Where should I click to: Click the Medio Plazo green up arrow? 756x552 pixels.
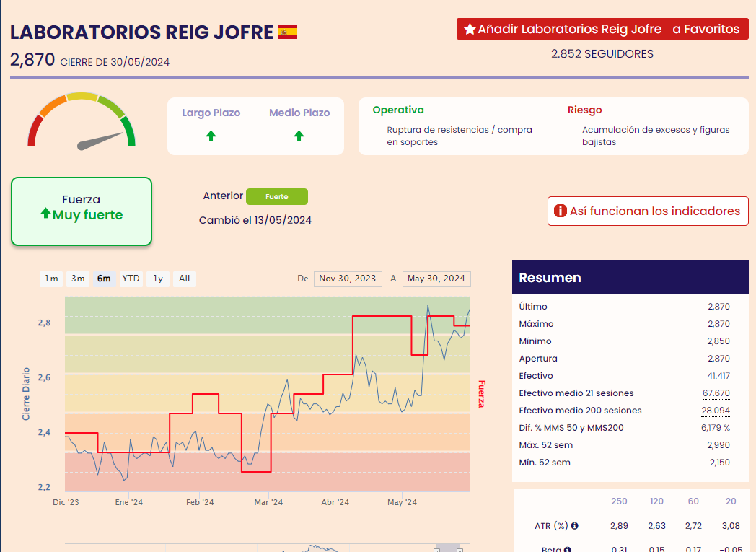[x=299, y=136]
